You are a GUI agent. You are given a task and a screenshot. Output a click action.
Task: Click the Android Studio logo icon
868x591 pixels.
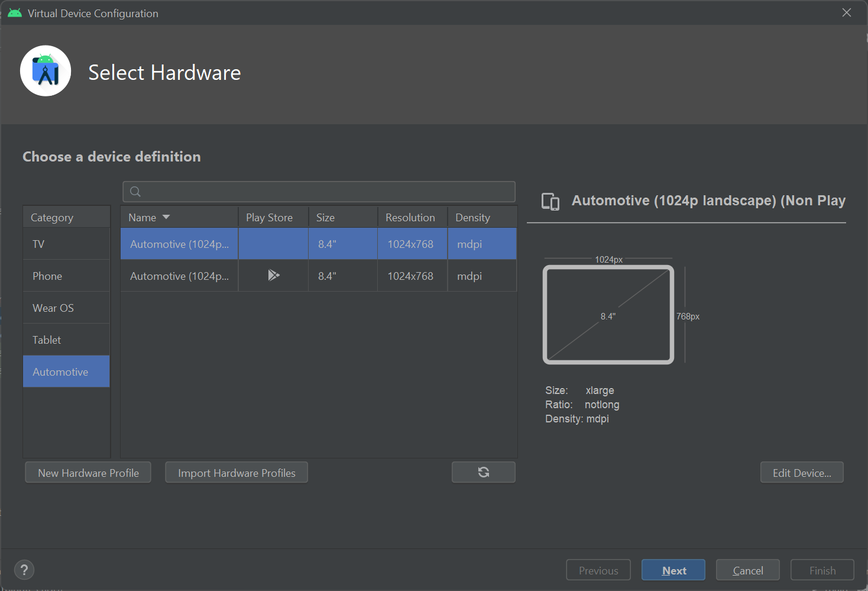[x=46, y=71]
